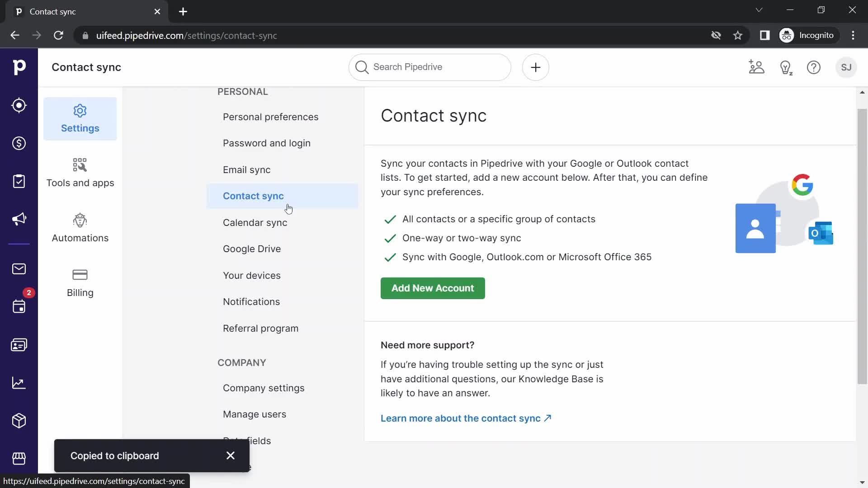The image size is (868, 488).
Task: Select Personal preferences menu item
Action: pyautogui.click(x=271, y=117)
